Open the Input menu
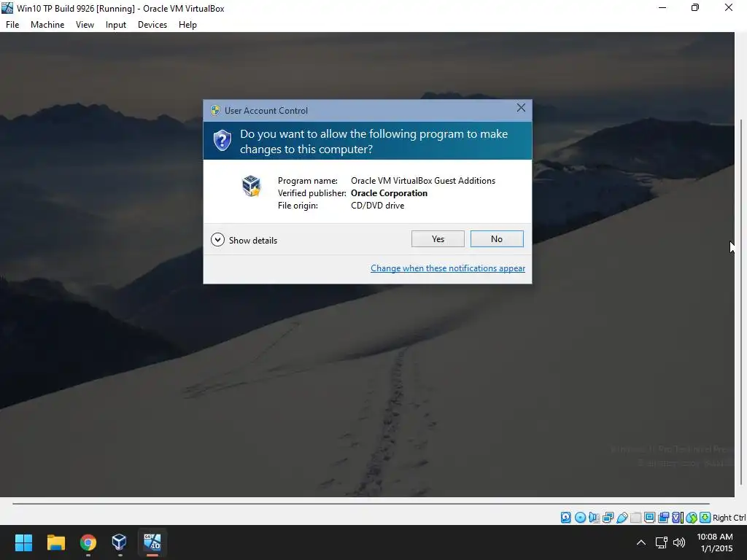747x560 pixels. point(116,25)
